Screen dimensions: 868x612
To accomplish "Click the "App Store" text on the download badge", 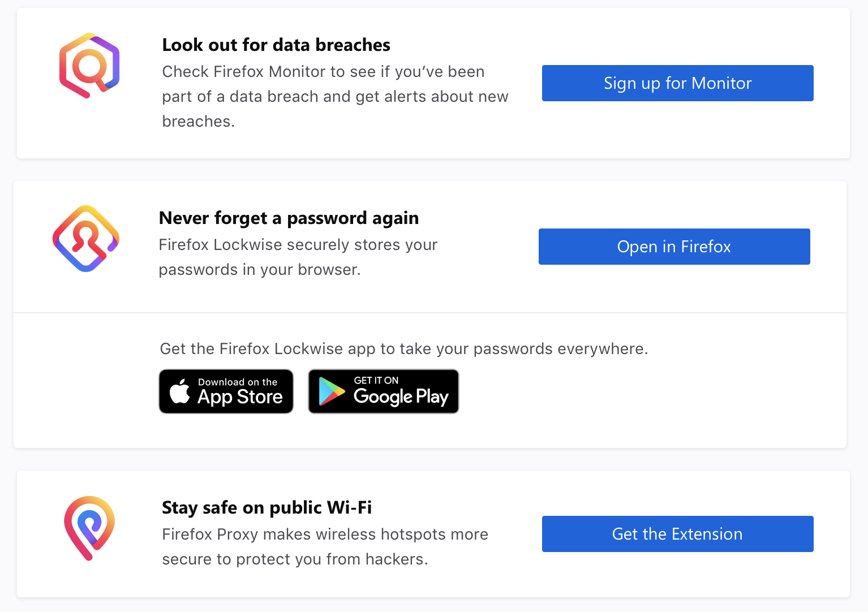I will 240,397.
